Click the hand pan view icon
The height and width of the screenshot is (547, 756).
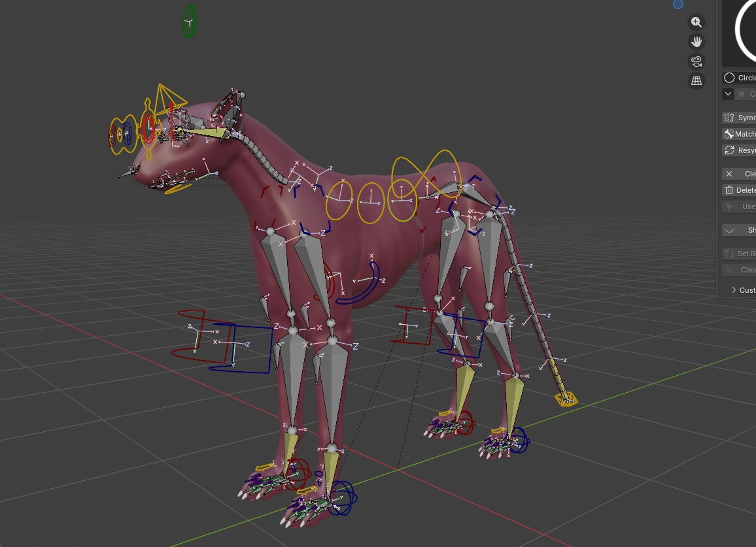pos(696,42)
